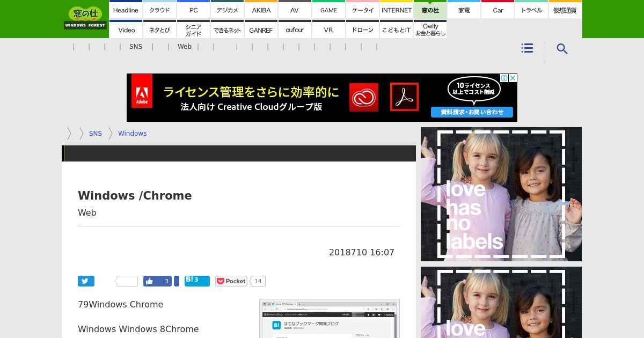
Task: Open site search magnifier icon
Action: [x=562, y=49]
